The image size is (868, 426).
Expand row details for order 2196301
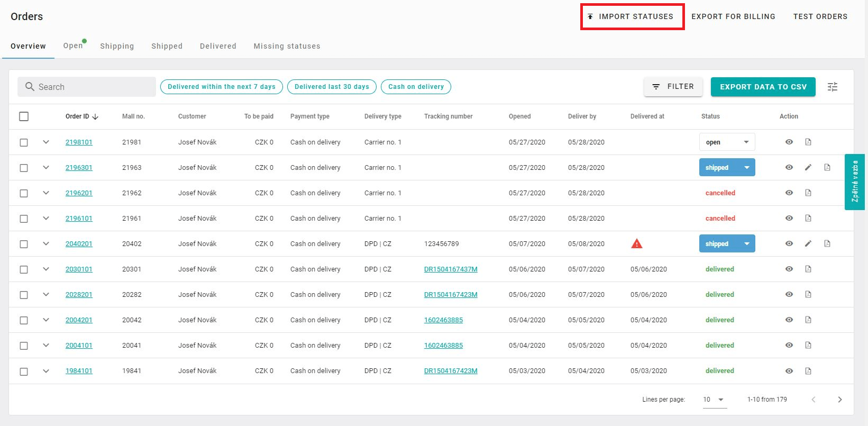tap(46, 167)
